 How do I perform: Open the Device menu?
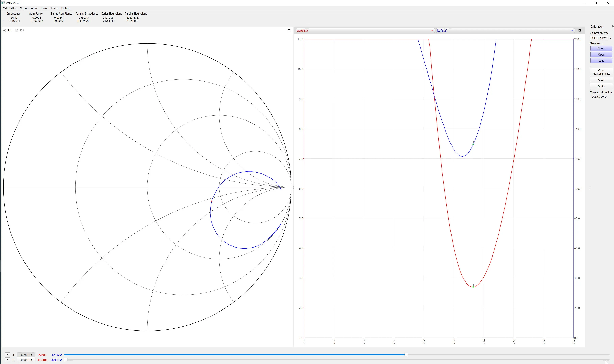coord(54,8)
